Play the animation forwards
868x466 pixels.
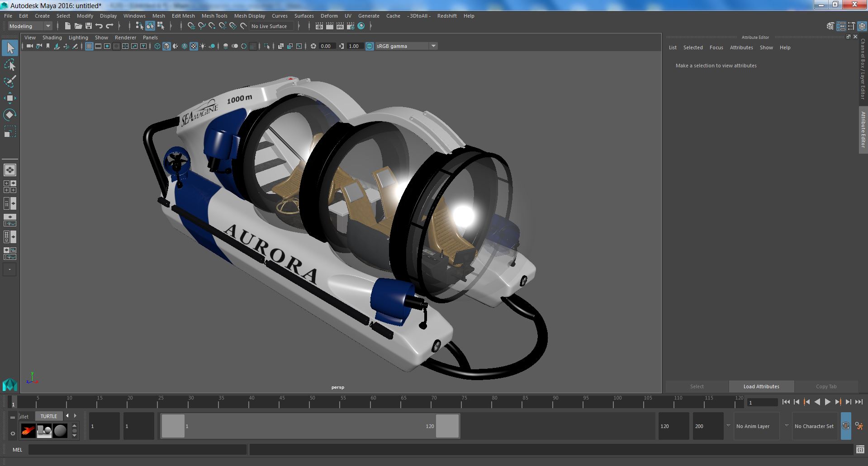click(x=828, y=402)
